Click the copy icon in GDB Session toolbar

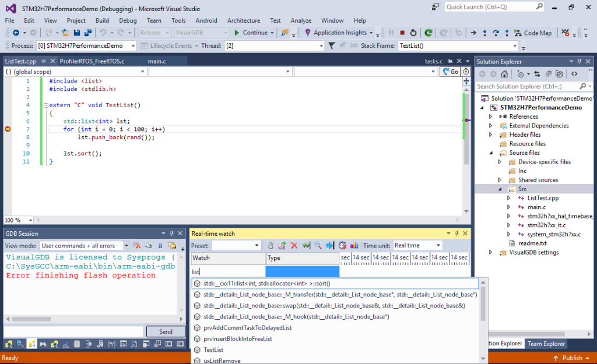coord(149,246)
